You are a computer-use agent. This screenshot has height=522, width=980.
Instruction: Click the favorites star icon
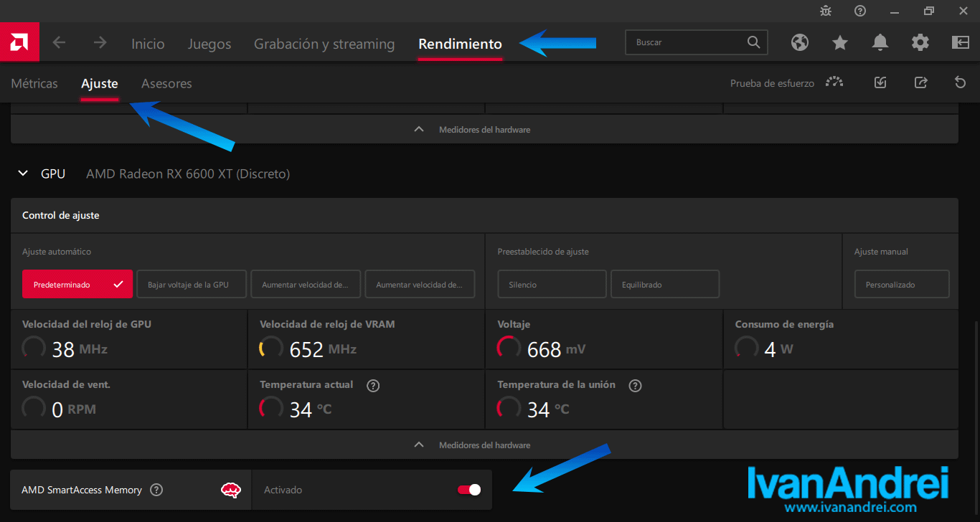[x=840, y=42]
